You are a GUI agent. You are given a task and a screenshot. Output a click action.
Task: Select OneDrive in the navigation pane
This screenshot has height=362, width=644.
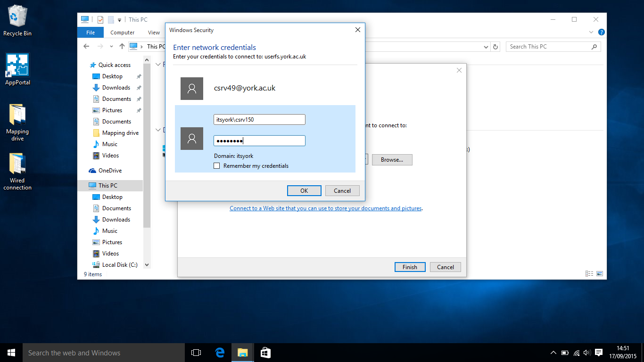point(110,171)
